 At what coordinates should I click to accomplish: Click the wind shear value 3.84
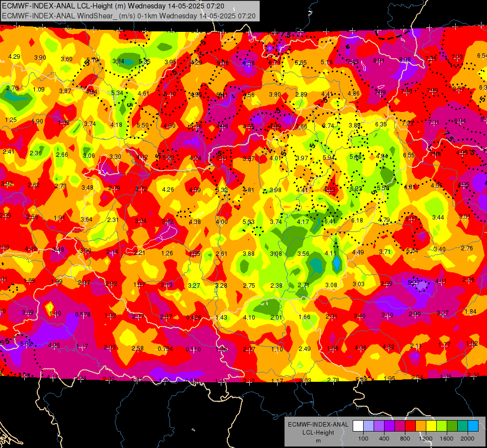click(118, 61)
